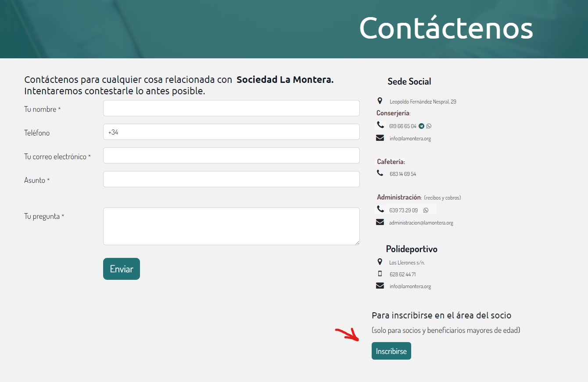
Task: Click the Inscribirse button
Action: pyautogui.click(x=391, y=351)
